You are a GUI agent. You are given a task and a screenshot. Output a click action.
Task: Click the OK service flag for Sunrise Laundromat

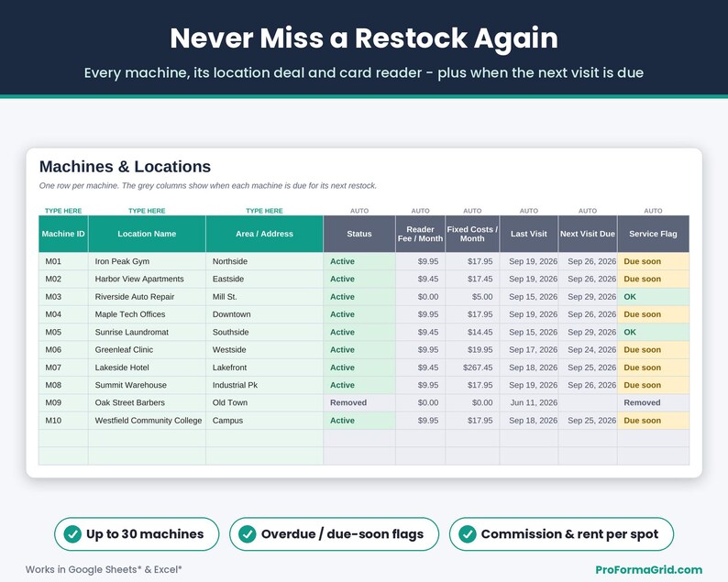click(653, 333)
